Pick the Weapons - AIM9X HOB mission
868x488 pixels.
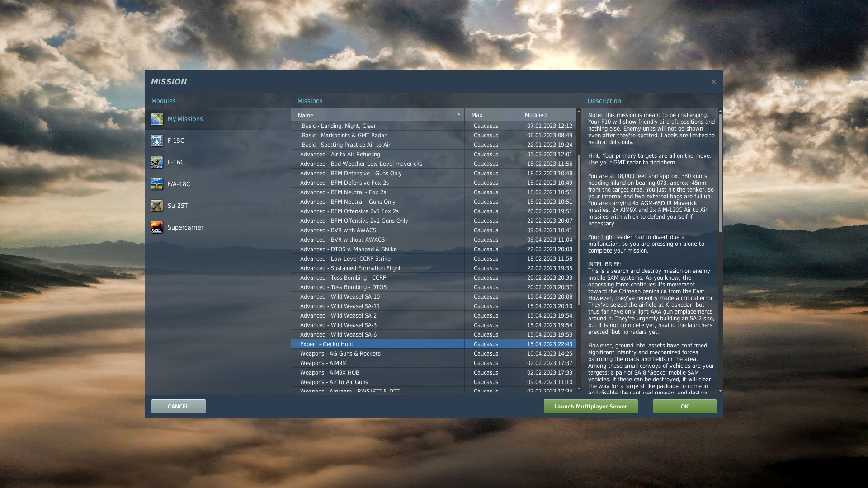(329, 373)
